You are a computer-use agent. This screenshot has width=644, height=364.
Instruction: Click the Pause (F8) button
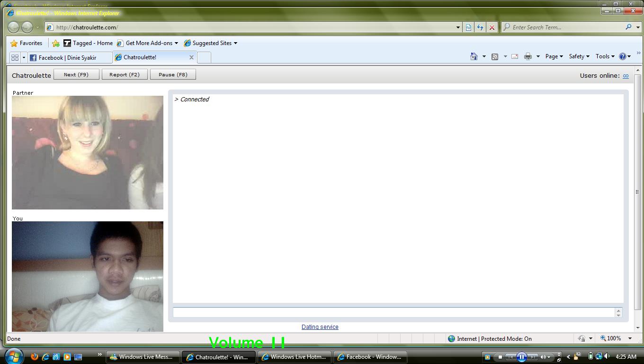(x=173, y=74)
